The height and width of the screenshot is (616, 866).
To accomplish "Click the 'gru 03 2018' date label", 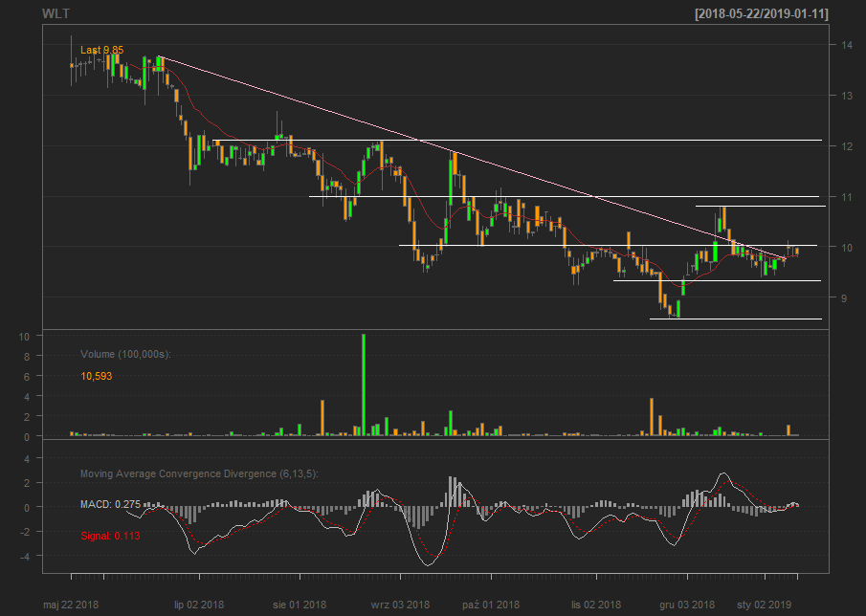I will tap(686, 605).
